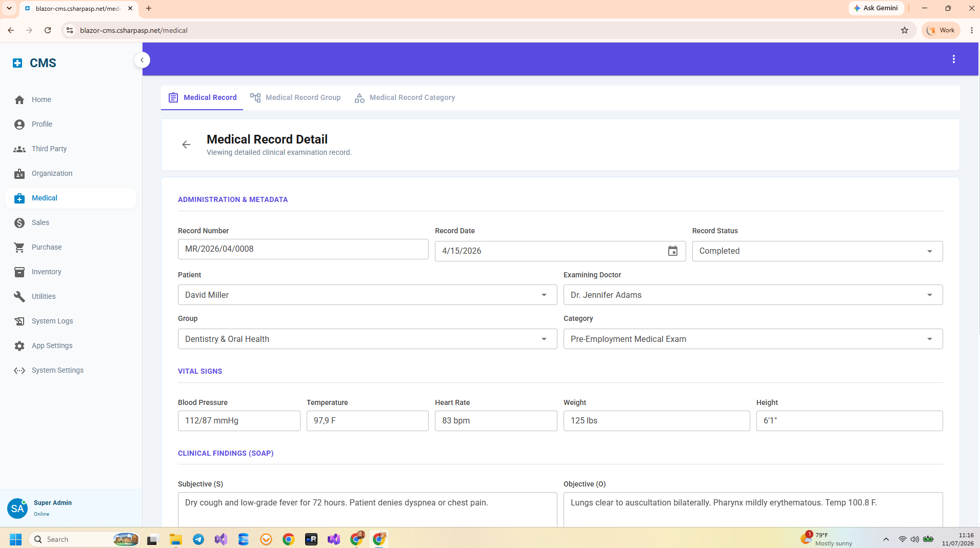
Task: Click the Temperature field showing 97,9 F
Action: [x=367, y=421]
